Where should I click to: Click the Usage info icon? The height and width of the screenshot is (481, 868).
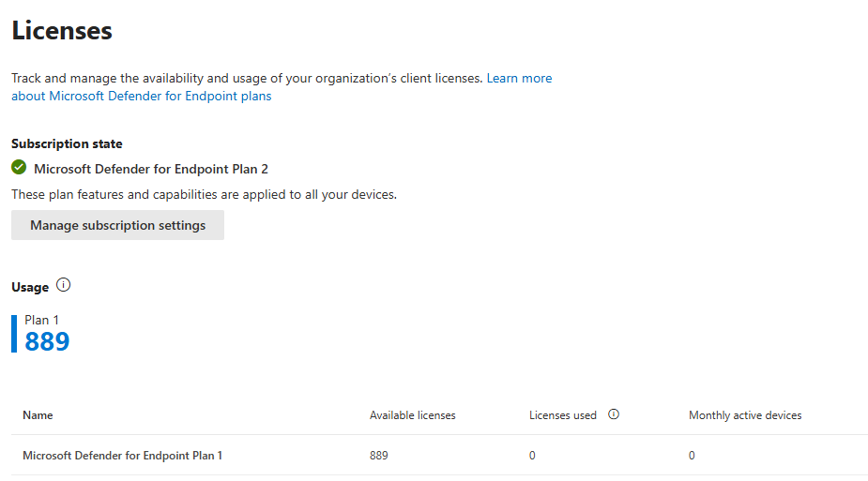(x=64, y=285)
